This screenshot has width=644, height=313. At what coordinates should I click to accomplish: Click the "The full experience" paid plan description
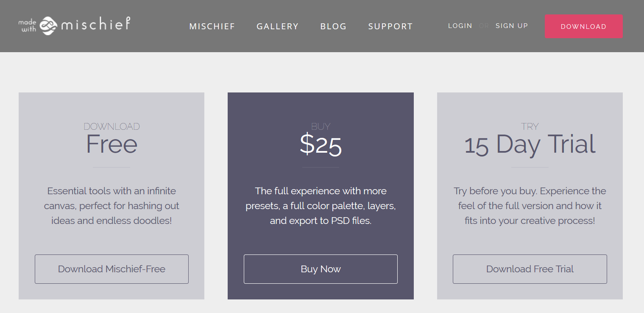tap(321, 206)
